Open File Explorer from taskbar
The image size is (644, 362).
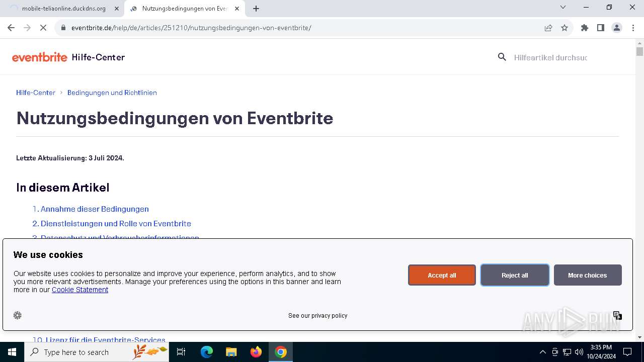231,352
